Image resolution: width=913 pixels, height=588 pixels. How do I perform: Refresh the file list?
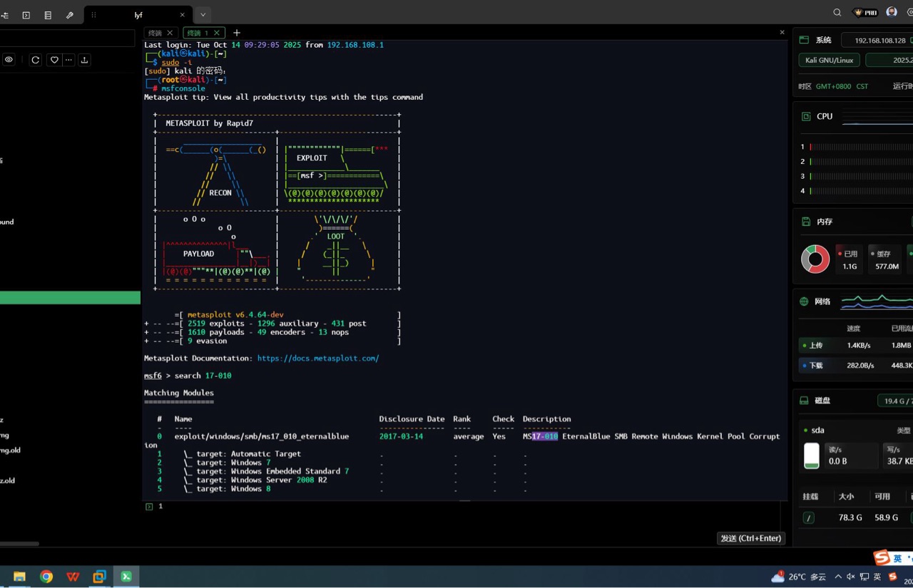35,60
